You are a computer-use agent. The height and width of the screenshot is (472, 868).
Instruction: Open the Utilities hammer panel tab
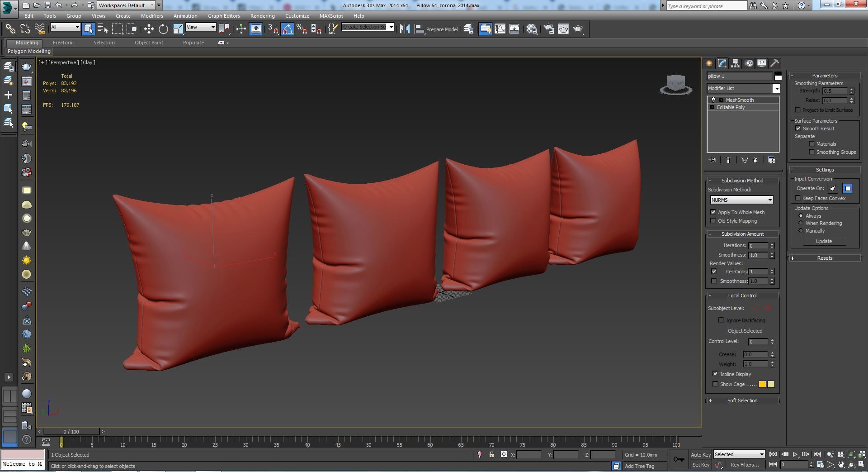774,63
